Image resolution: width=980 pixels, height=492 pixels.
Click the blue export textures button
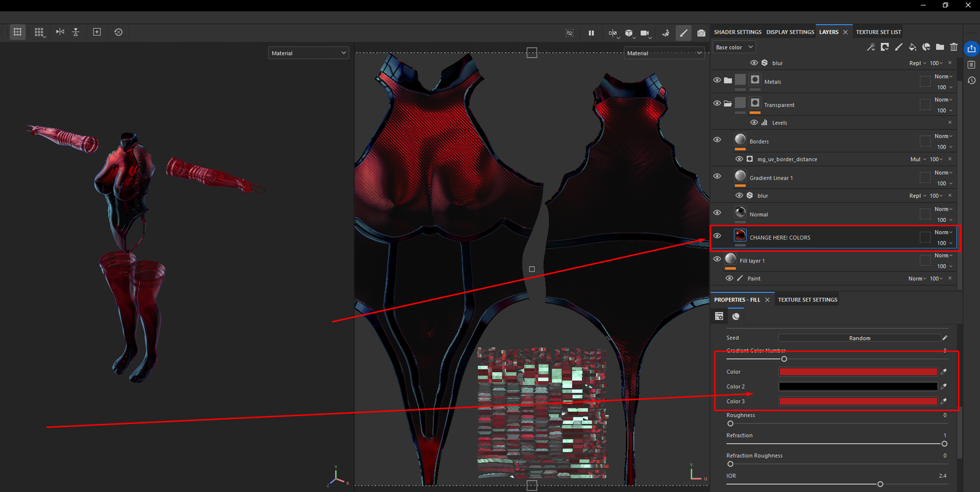tap(971, 48)
